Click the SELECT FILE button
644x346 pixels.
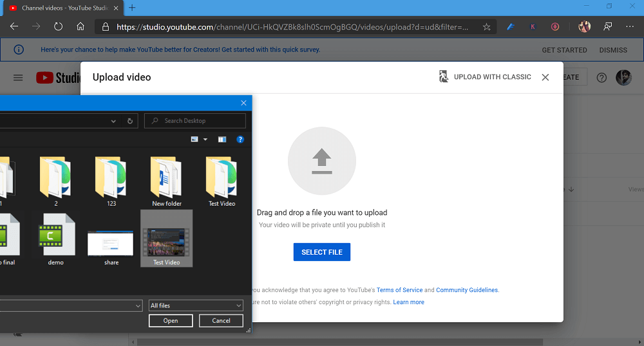(322, 252)
